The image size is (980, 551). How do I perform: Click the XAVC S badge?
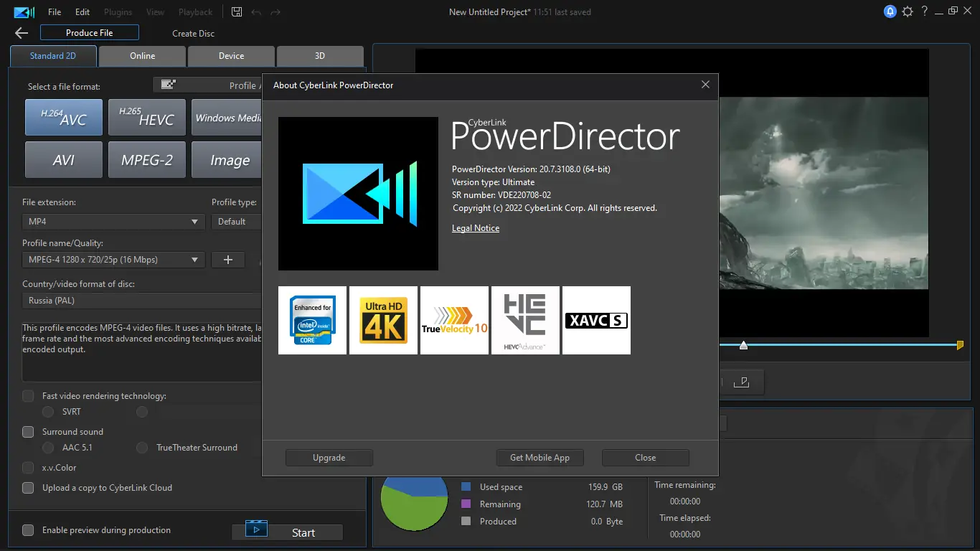[596, 320]
